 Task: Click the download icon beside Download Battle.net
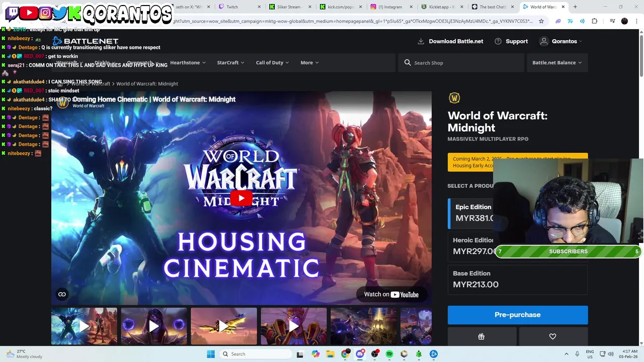421,41
